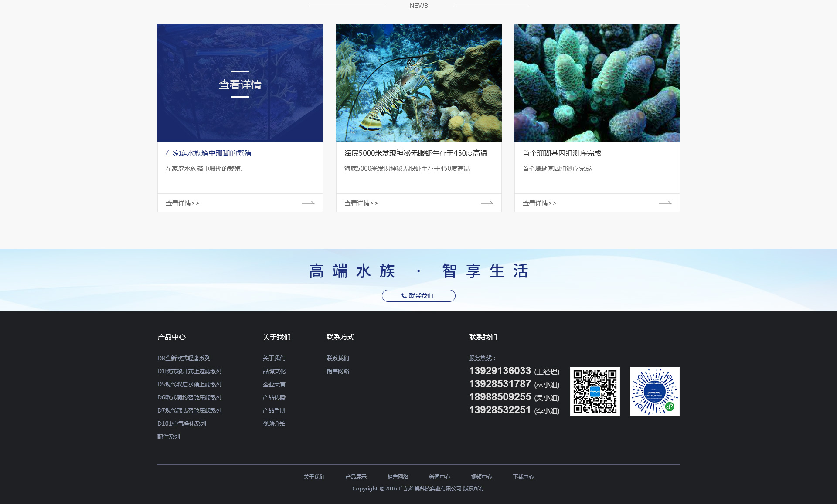Open D101空气净化系列 footer link
Viewport: 837px width, 504px height.
point(182,423)
